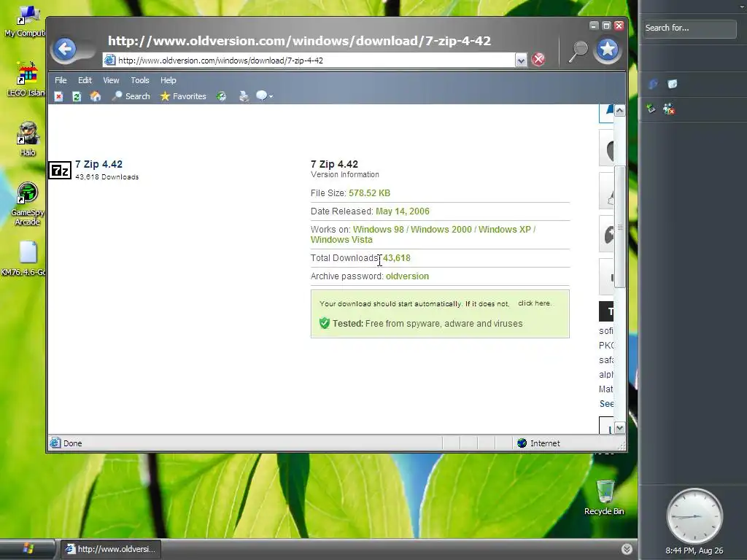Click the 43,618 total downloads value
This screenshot has height=560, width=747.
[397, 257]
